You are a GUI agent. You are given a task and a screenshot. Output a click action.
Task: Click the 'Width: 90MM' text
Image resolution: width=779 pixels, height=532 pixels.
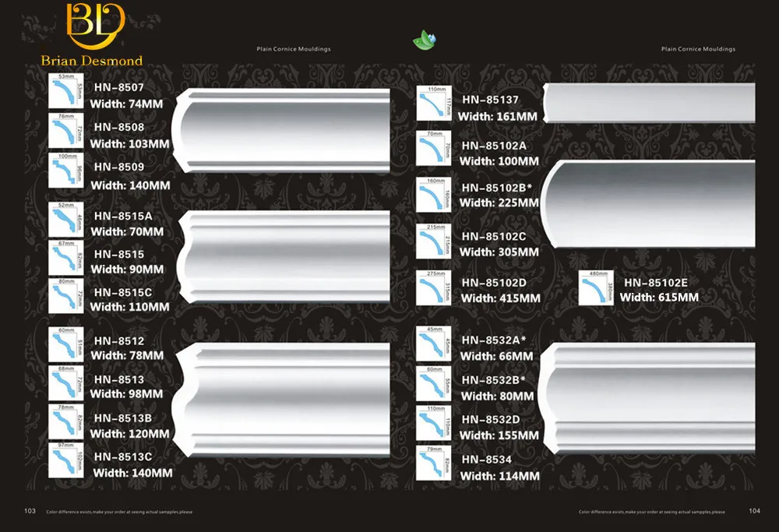tap(127, 270)
